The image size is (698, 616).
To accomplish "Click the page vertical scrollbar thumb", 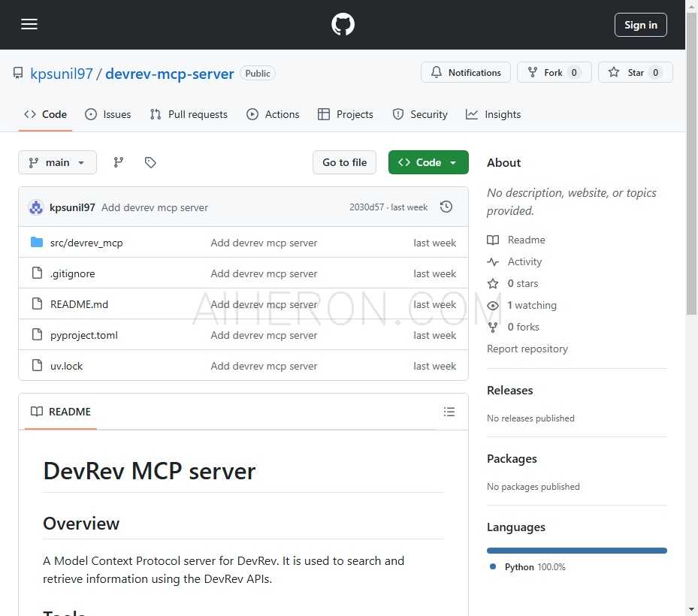I will (x=691, y=162).
